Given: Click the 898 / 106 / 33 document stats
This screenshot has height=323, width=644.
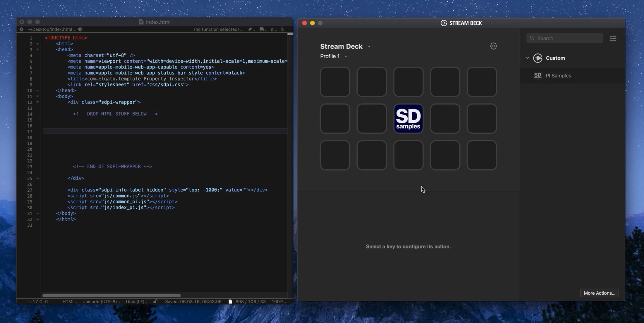Looking at the screenshot, I should click(x=250, y=301).
